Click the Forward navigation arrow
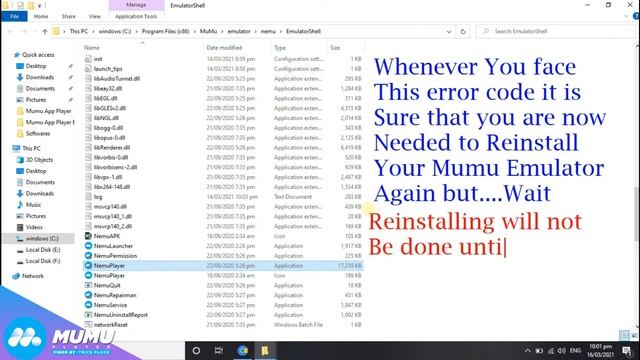The width and height of the screenshot is (640, 360). pos(24,31)
